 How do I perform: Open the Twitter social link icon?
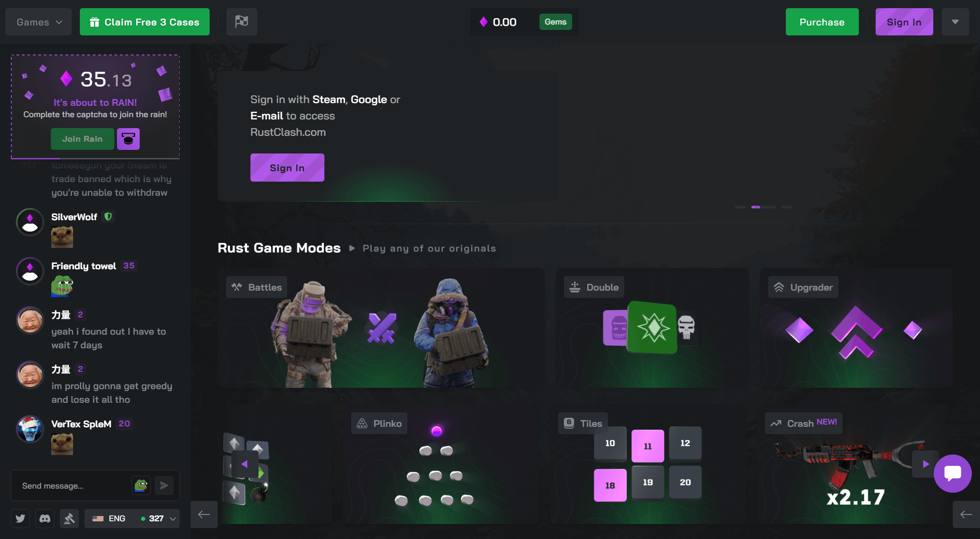(x=20, y=519)
